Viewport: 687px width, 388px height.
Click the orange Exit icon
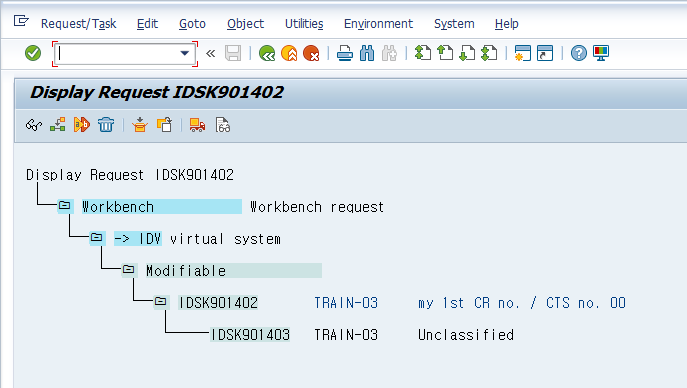click(x=289, y=53)
